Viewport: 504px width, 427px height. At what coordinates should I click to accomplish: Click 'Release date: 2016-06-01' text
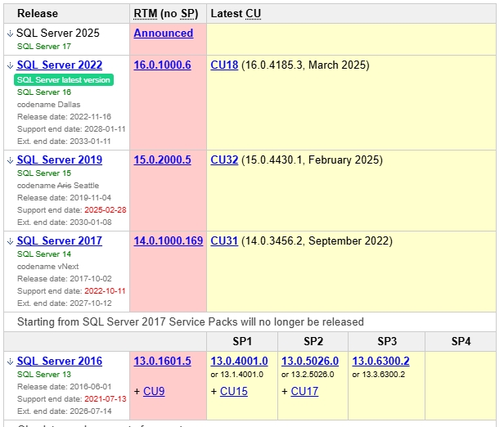click(65, 387)
